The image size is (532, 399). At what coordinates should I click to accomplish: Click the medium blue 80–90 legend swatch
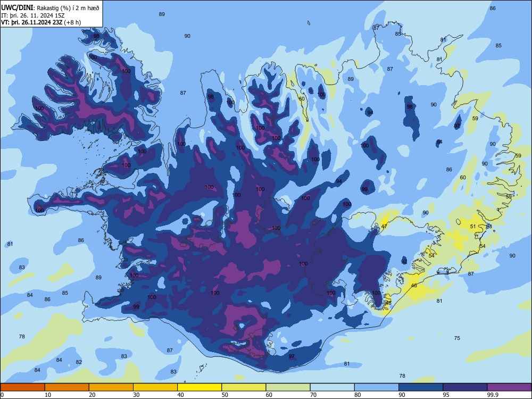pos(377,387)
